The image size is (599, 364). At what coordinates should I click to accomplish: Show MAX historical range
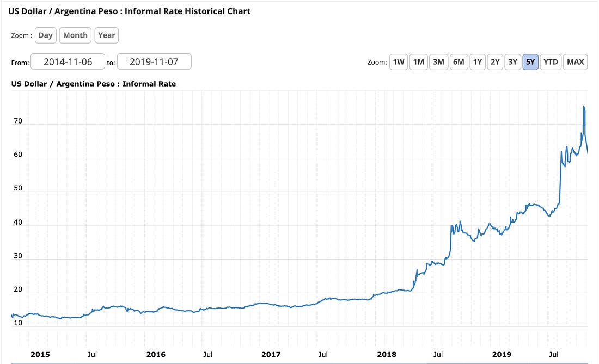tap(576, 62)
